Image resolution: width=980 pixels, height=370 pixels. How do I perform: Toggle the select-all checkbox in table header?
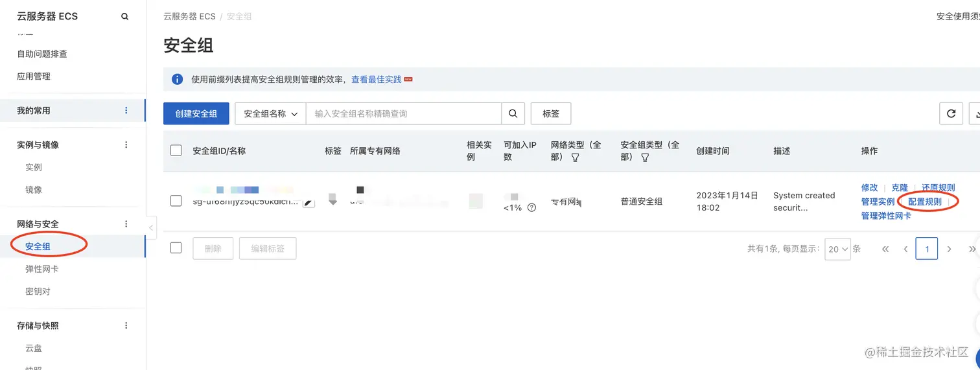click(x=176, y=150)
